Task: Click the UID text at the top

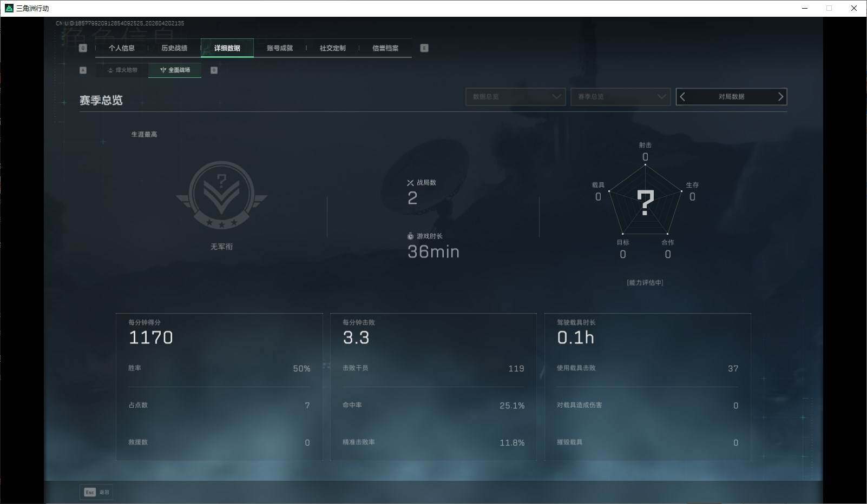Action: [120, 23]
